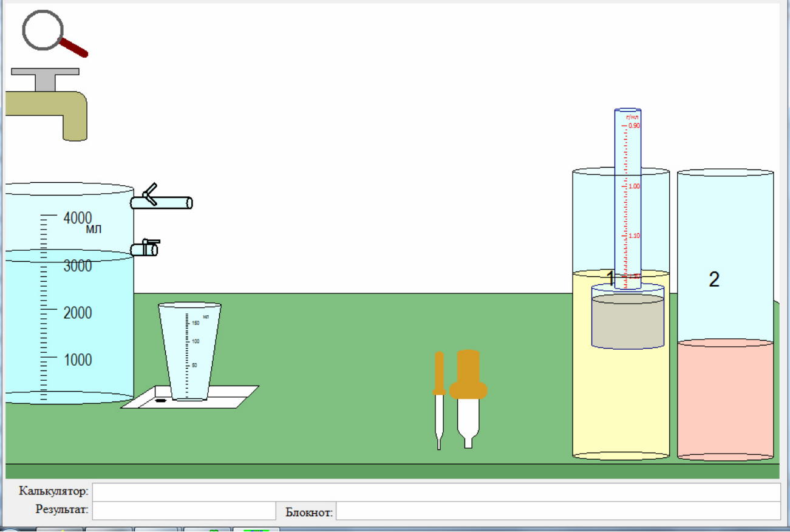Turn the gray faucet handle
The height and width of the screenshot is (532, 790).
[45, 78]
